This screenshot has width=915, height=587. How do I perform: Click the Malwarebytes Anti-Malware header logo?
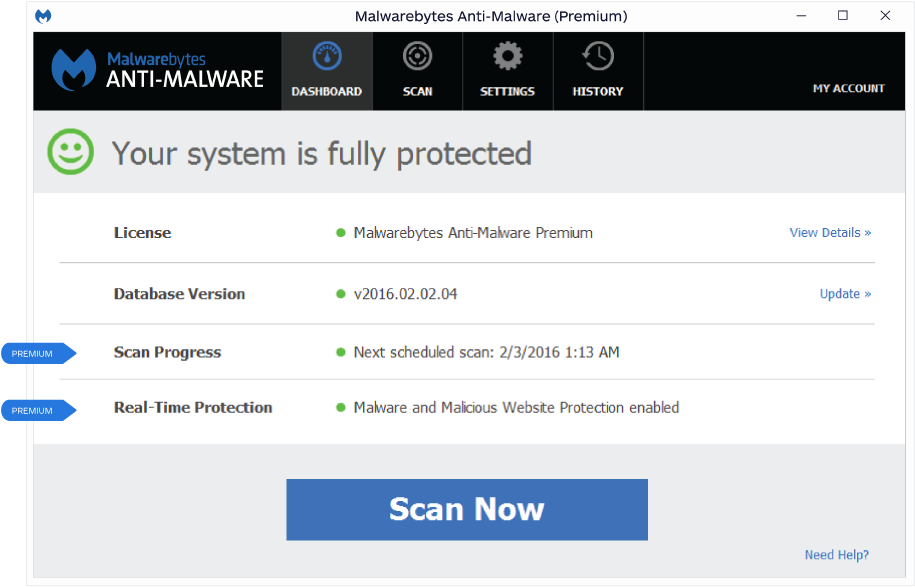pos(158,70)
